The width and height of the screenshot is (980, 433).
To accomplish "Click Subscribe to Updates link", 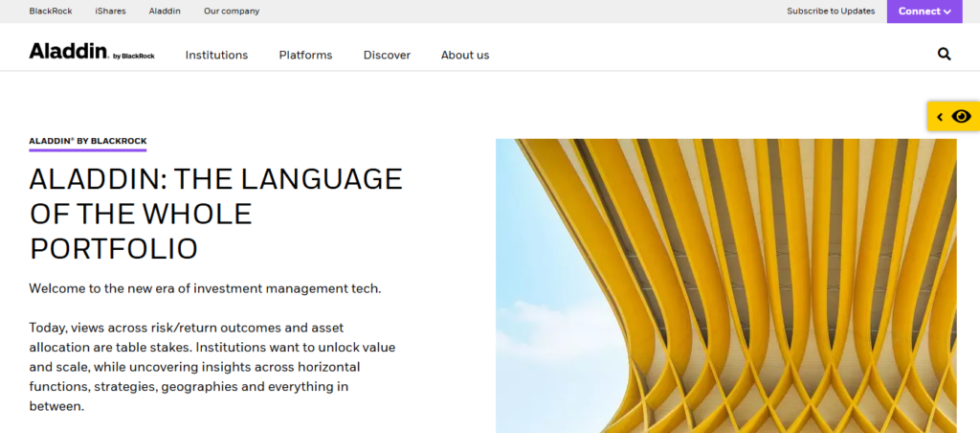I will tap(831, 11).
